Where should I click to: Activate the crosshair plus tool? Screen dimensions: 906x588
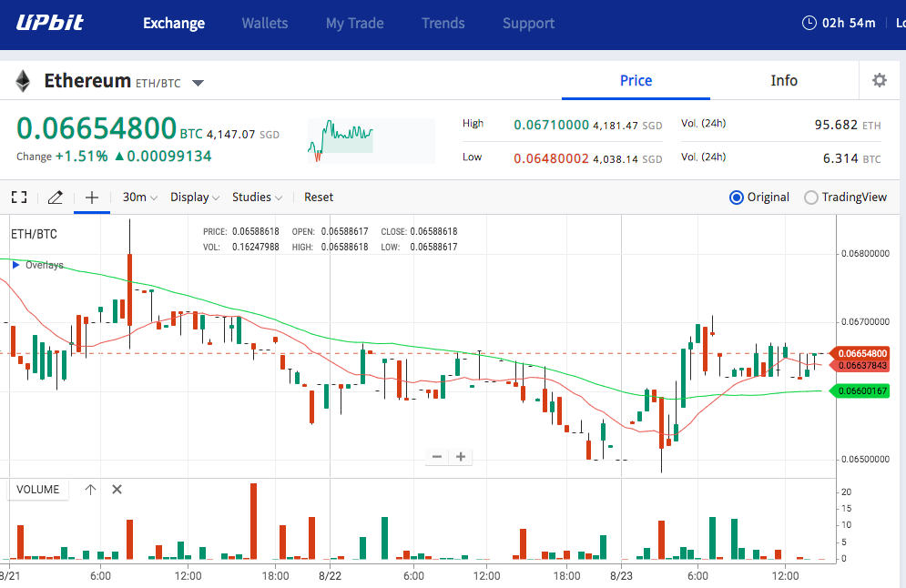click(x=91, y=197)
